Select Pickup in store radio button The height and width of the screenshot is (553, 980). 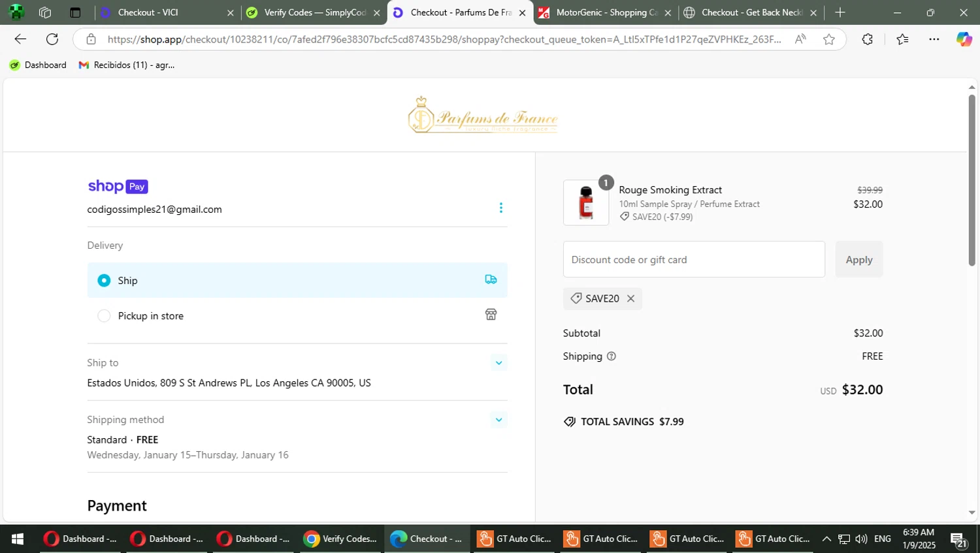click(x=104, y=316)
